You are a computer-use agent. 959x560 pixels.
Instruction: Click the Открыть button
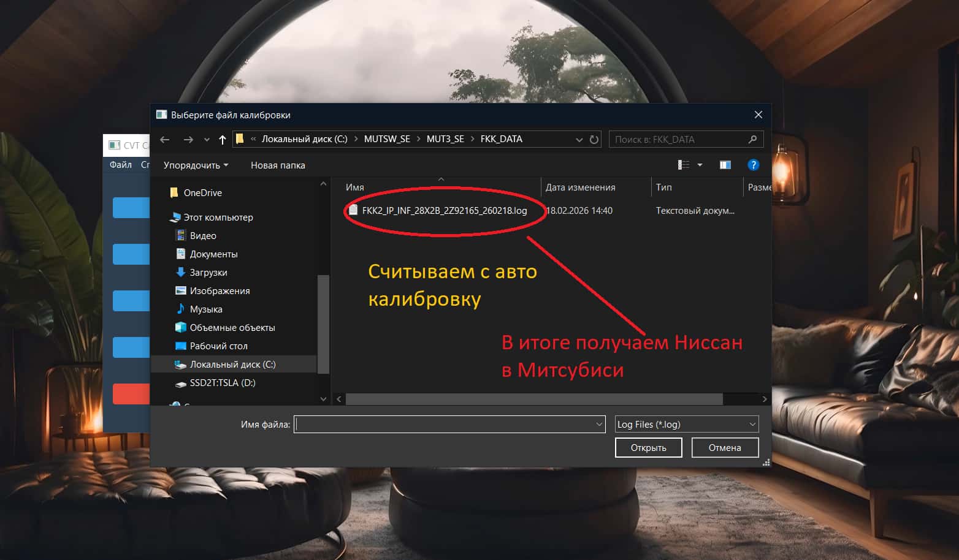coord(649,448)
